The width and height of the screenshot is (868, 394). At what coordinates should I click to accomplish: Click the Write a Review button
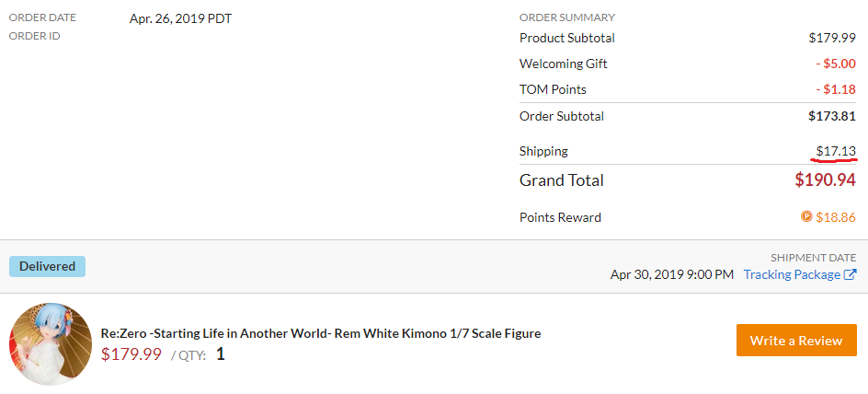tap(796, 341)
